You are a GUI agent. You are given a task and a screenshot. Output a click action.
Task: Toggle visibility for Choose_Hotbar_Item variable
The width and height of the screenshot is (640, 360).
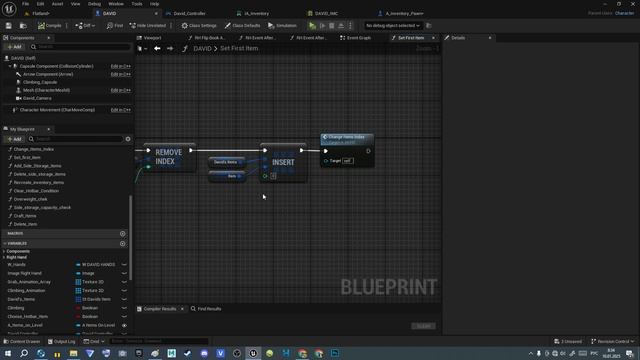[124, 317]
